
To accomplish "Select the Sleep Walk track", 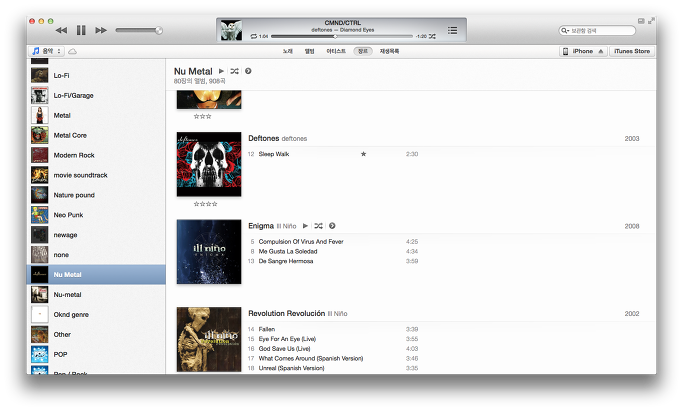I will (333, 154).
